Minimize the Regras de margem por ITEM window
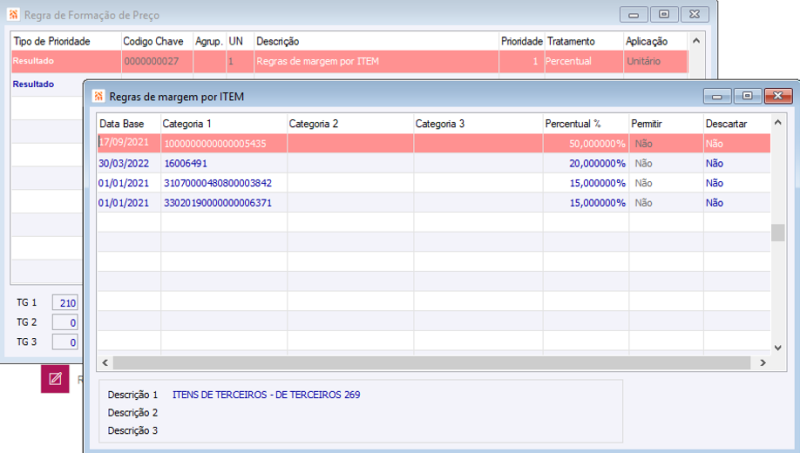 click(x=717, y=96)
